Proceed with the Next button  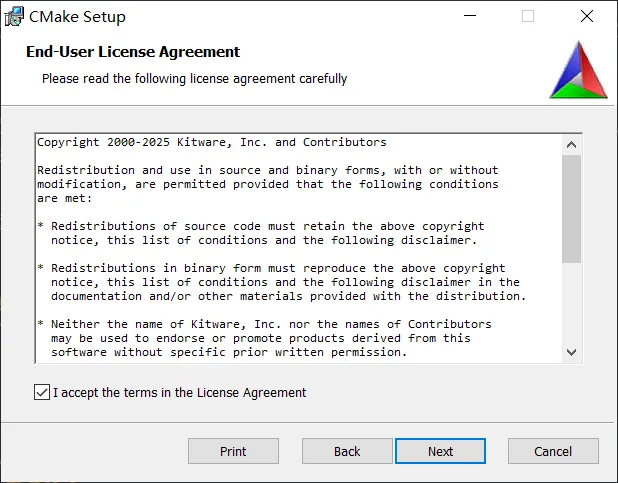441,451
